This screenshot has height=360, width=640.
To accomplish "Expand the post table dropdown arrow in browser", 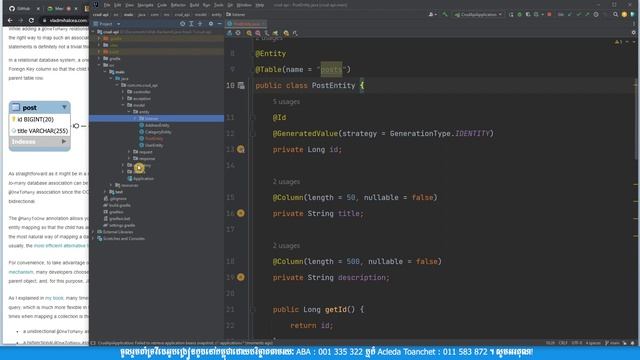I will click(x=64, y=107).
